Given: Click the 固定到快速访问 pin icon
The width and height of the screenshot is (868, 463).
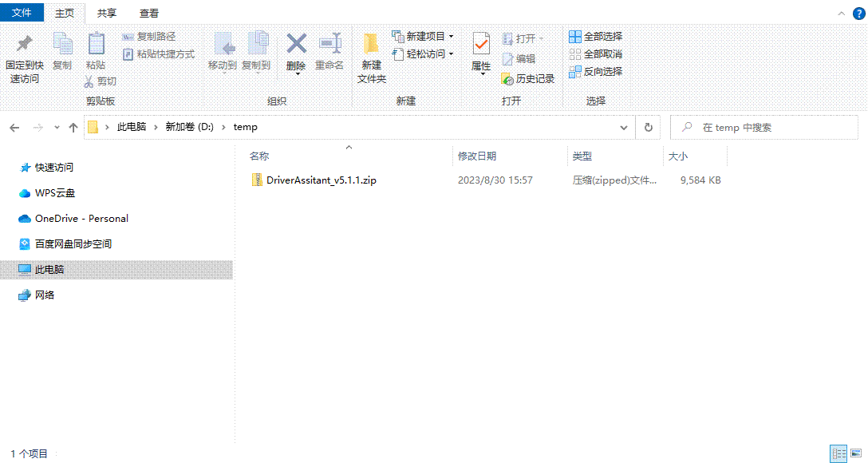Looking at the screenshot, I should click(25, 44).
